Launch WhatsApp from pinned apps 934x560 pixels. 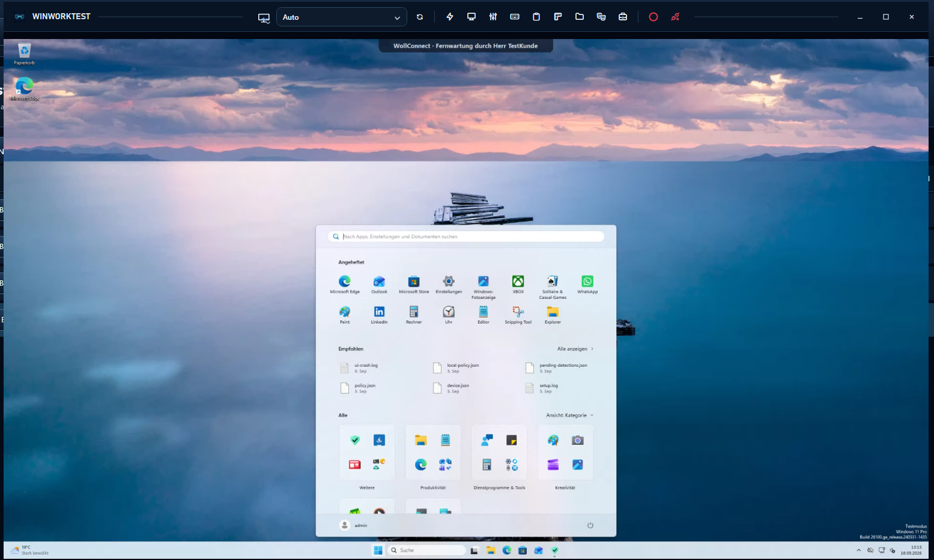tap(587, 285)
